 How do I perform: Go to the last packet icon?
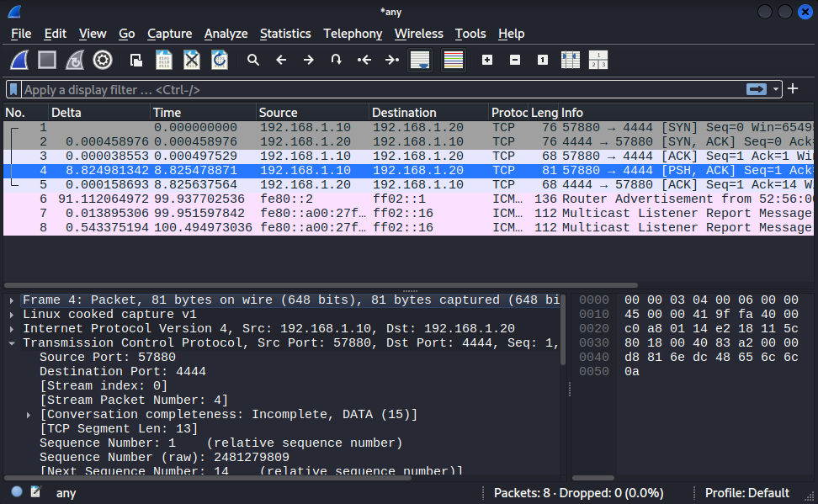tap(392, 60)
